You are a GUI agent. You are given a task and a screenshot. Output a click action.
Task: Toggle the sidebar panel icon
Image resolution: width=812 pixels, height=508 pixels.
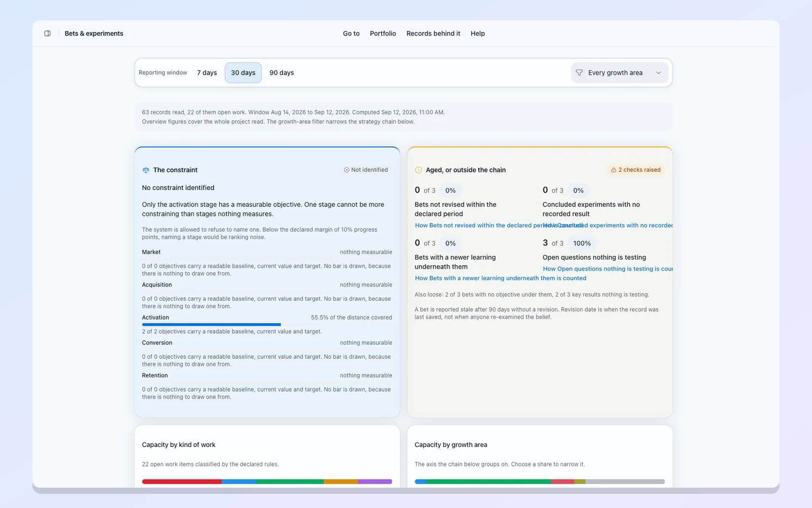(47, 34)
